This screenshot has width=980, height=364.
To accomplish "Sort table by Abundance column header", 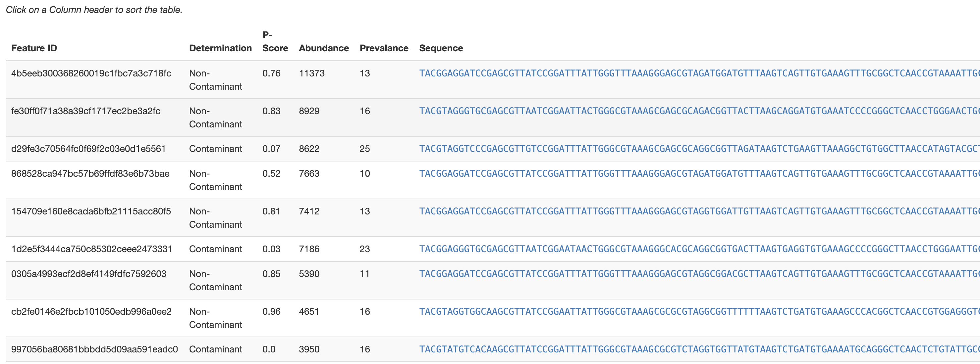I will click(x=324, y=48).
